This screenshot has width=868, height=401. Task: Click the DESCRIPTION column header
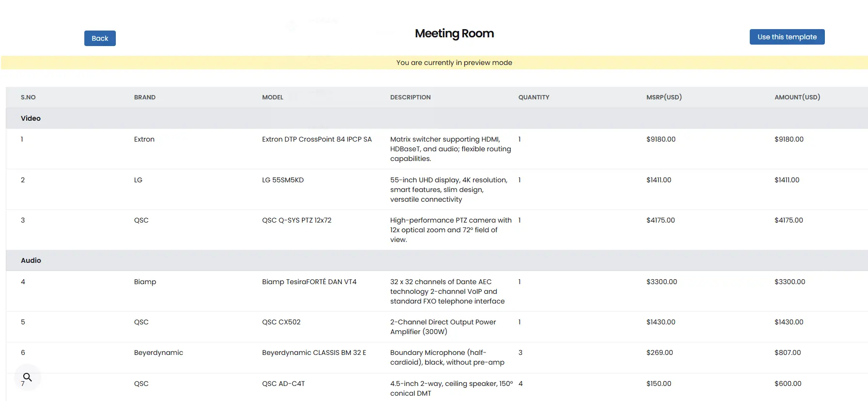(410, 97)
